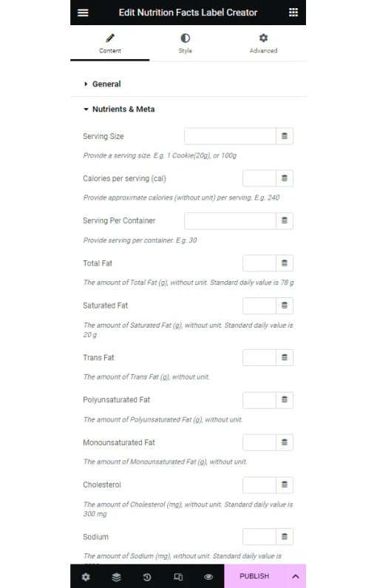Image resolution: width=377 pixels, height=588 pixels.
Task: Click the Publish button
Action: tap(254, 576)
